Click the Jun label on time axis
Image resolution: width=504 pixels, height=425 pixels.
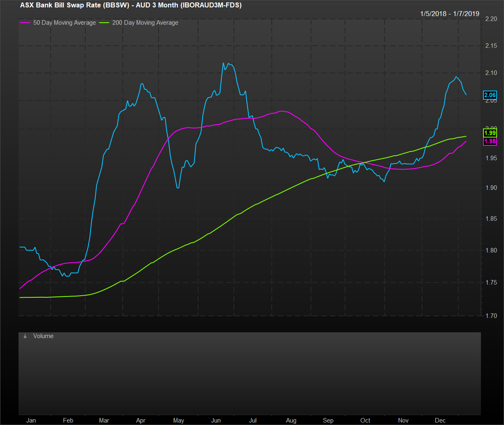click(216, 420)
